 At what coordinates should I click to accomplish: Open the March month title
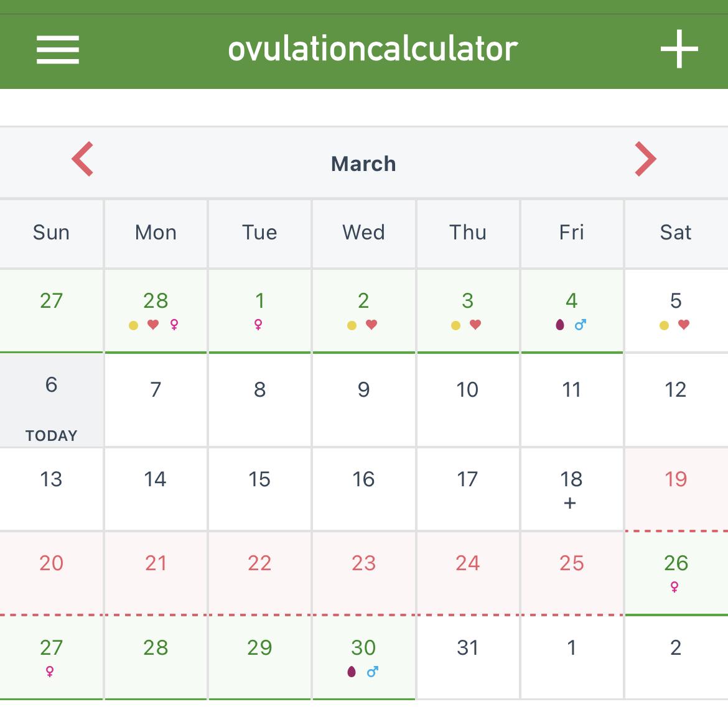(363, 164)
